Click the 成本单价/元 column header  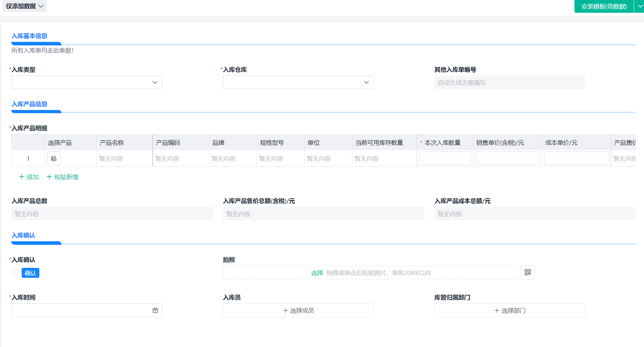[x=577, y=142]
